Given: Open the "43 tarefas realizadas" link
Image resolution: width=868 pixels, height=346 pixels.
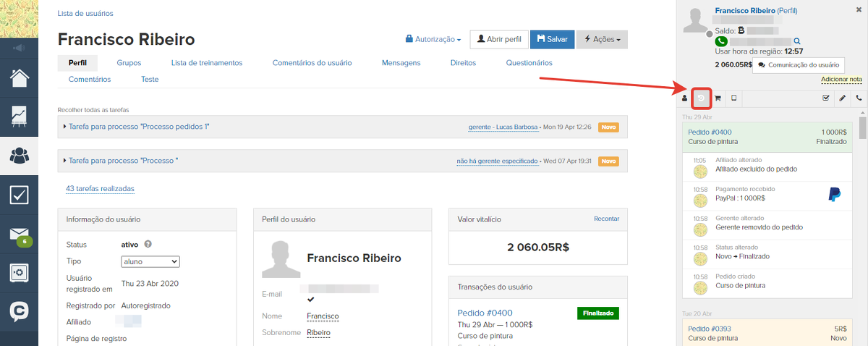Looking at the screenshot, I should pyautogui.click(x=100, y=188).
